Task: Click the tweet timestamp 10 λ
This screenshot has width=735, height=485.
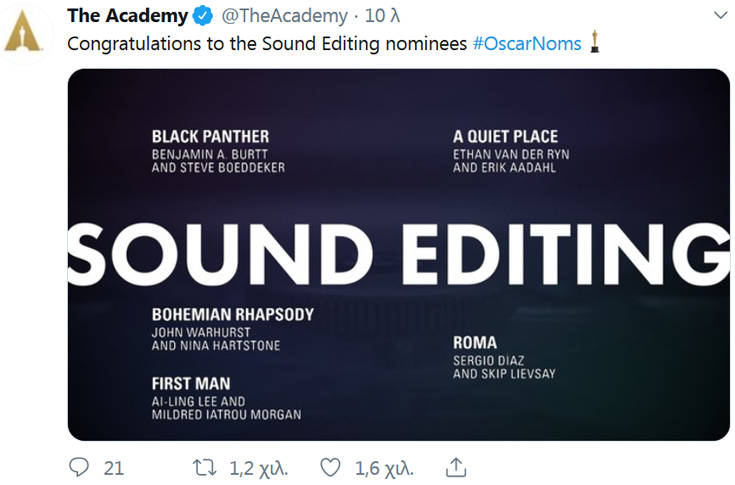Action: pos(382,16)
